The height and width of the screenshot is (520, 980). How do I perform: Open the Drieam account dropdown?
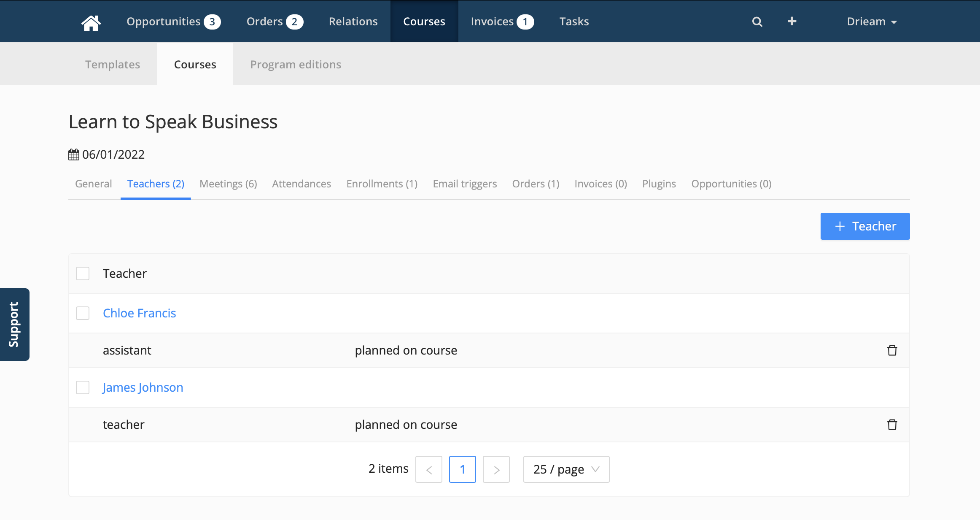pos(872,22)
